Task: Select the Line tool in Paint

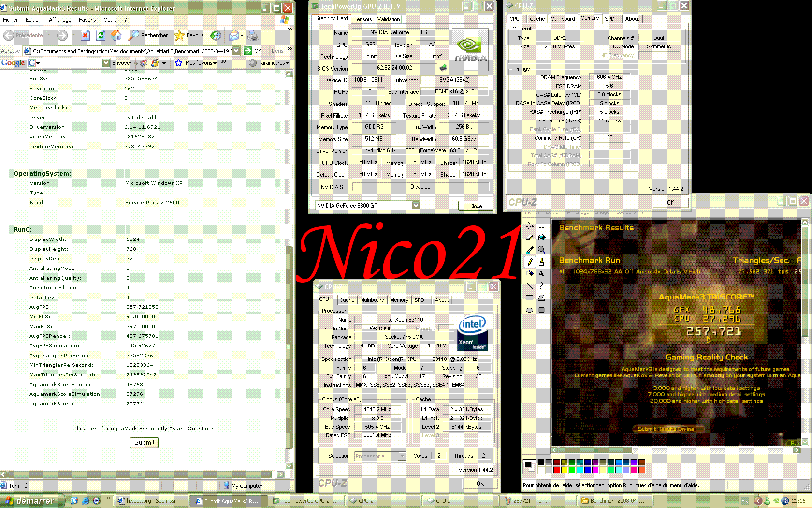Action: point(530,286)
